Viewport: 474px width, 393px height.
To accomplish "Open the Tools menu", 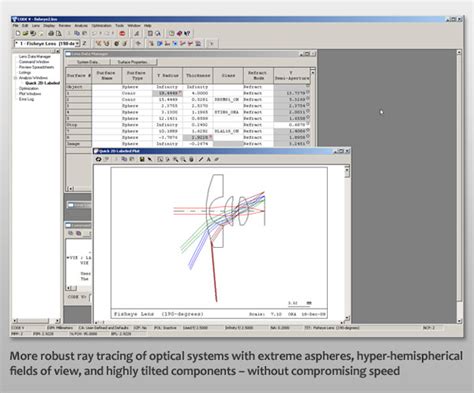I will click(x=119, y=26).
